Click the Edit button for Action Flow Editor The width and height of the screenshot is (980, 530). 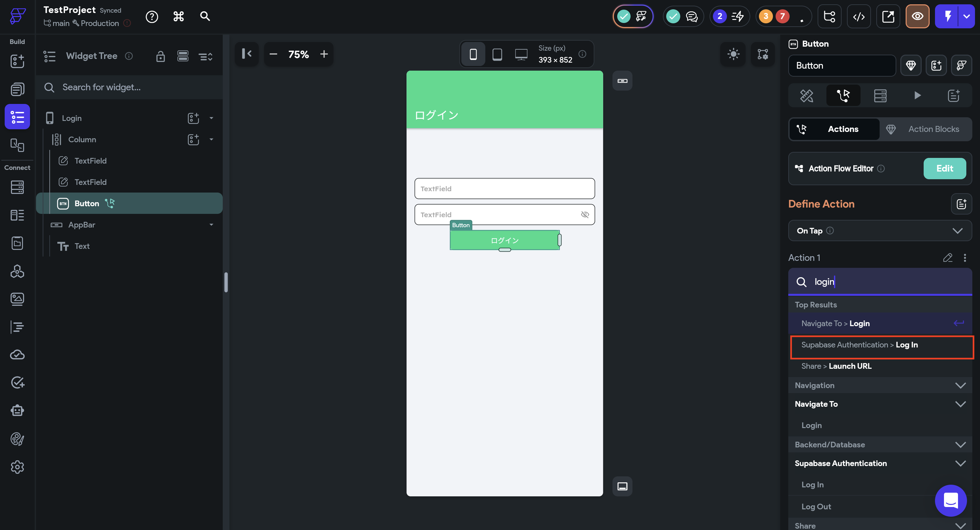point(944,169)
